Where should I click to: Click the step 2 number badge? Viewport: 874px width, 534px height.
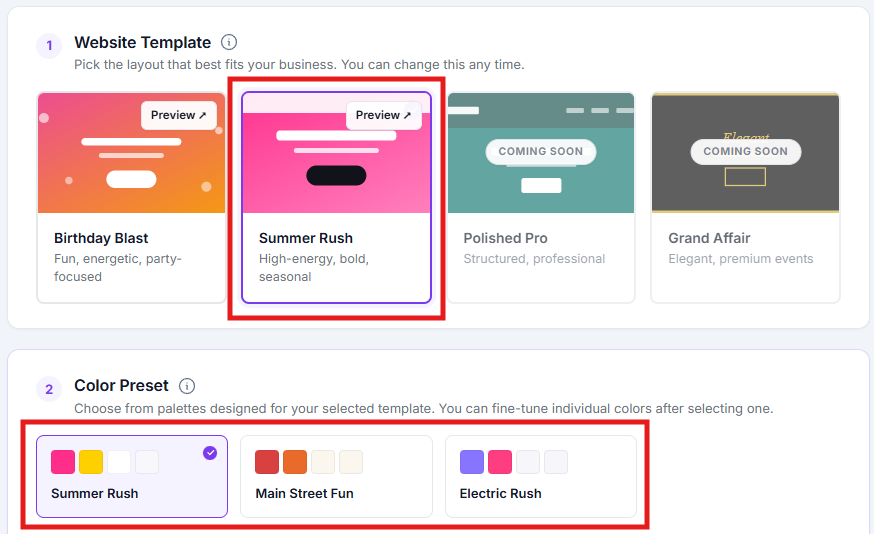[x=49, y=389]
